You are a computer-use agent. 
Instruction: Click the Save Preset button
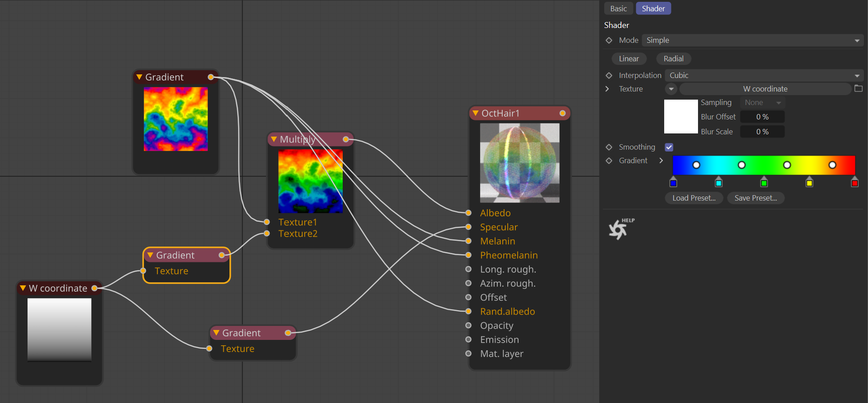tap(756, 198)
